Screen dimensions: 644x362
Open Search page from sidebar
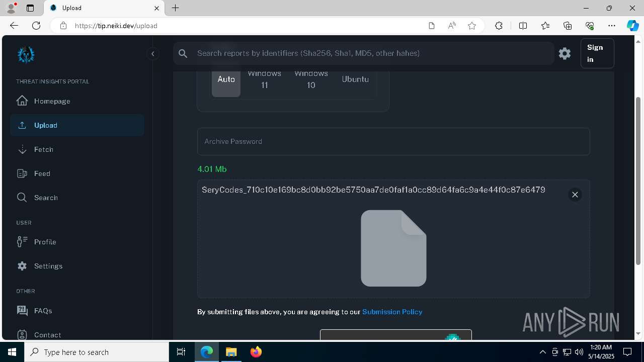77,198
